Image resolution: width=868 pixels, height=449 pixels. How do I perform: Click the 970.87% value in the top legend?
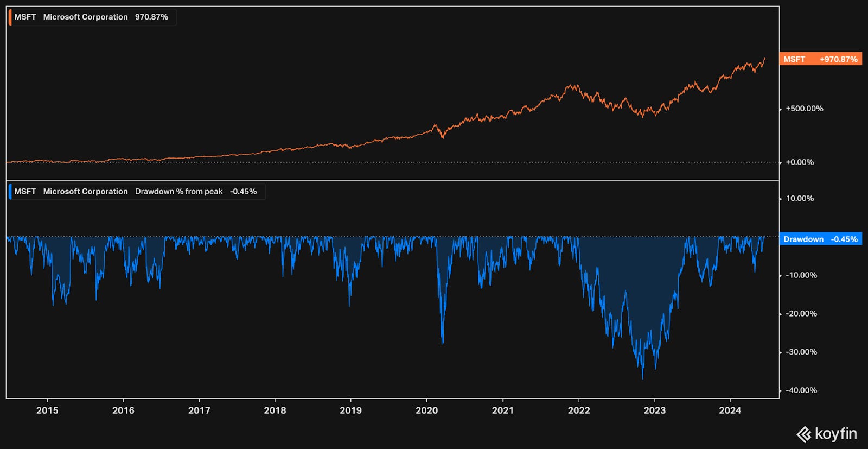pos(151,17)
